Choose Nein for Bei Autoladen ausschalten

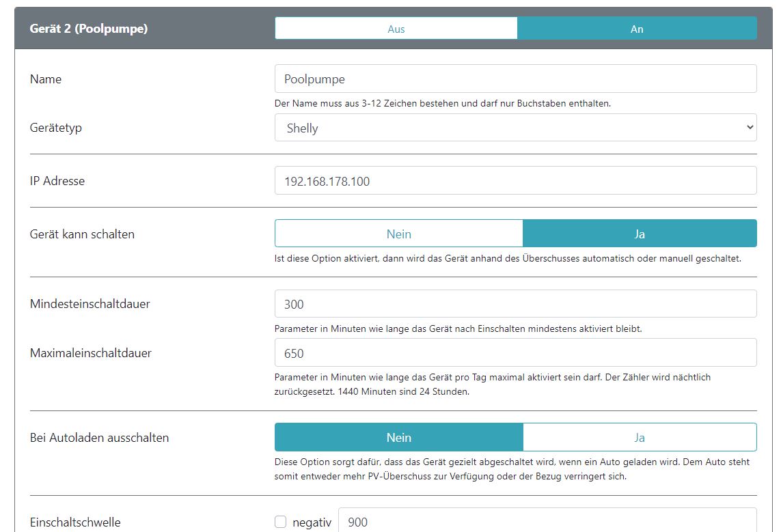399,437
